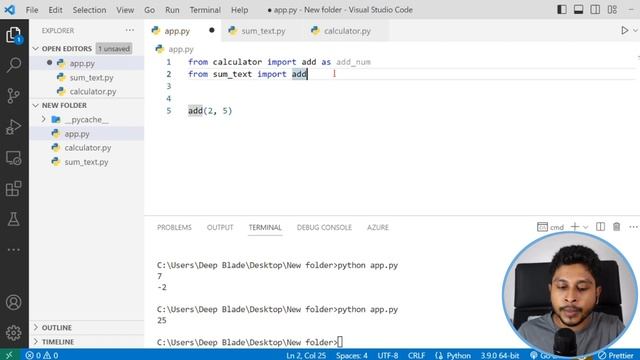This screenshot has width=640, height=360.
Task: Open the Help menu
Action: tap(239, 10)
